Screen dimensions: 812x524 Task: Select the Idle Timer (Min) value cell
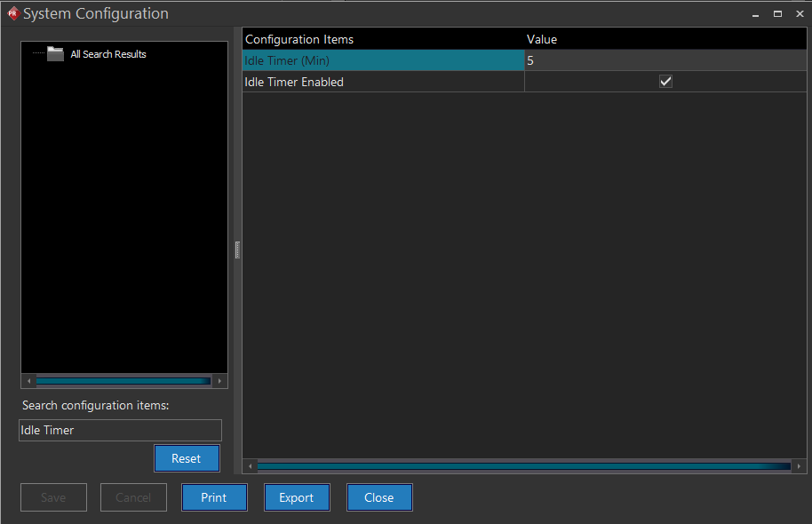tap(665, 60)
